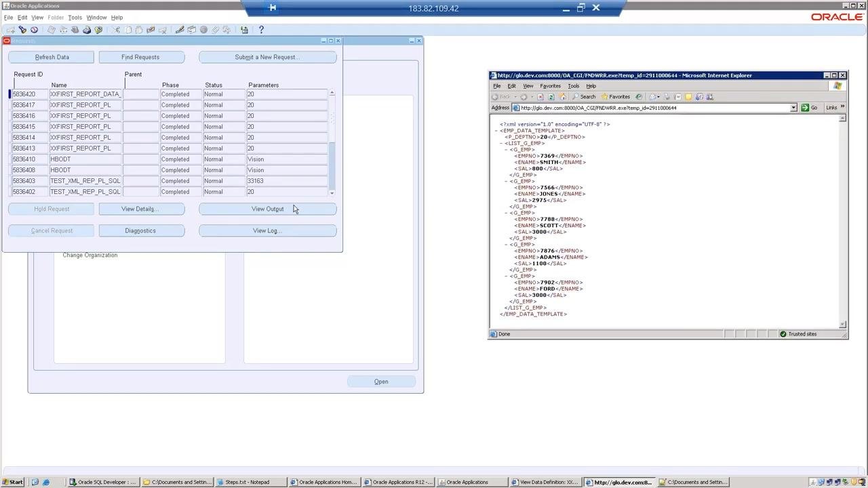868x488 pixels.
Task: Collapse the EMP_DATA_TEMPLATE XML node
Action: click(497, 131)
